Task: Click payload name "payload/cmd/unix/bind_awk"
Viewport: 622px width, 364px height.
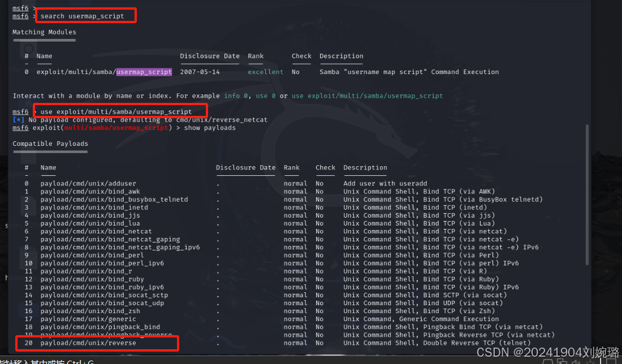Action: pyautogui.click(x=90, y=192)
